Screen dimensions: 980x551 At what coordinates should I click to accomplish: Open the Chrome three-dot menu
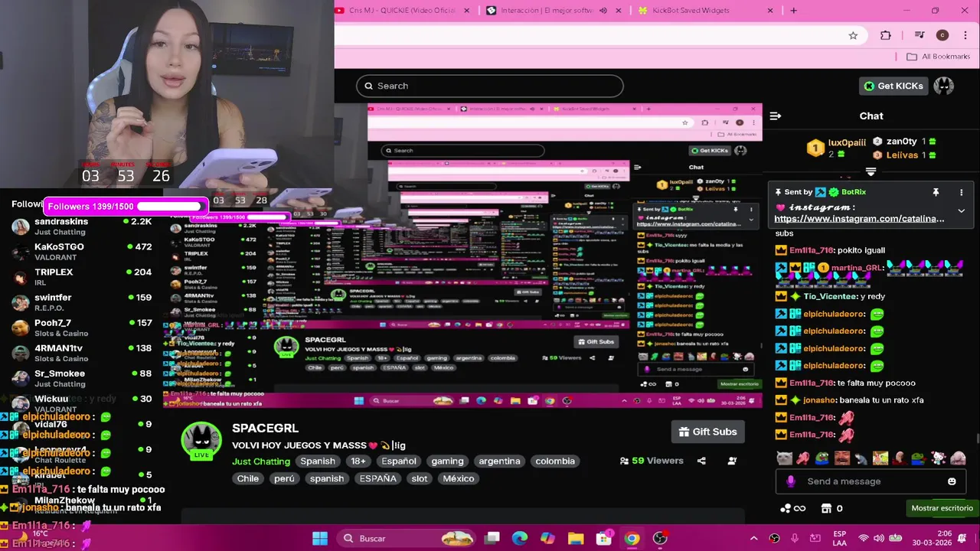[965, 35]
